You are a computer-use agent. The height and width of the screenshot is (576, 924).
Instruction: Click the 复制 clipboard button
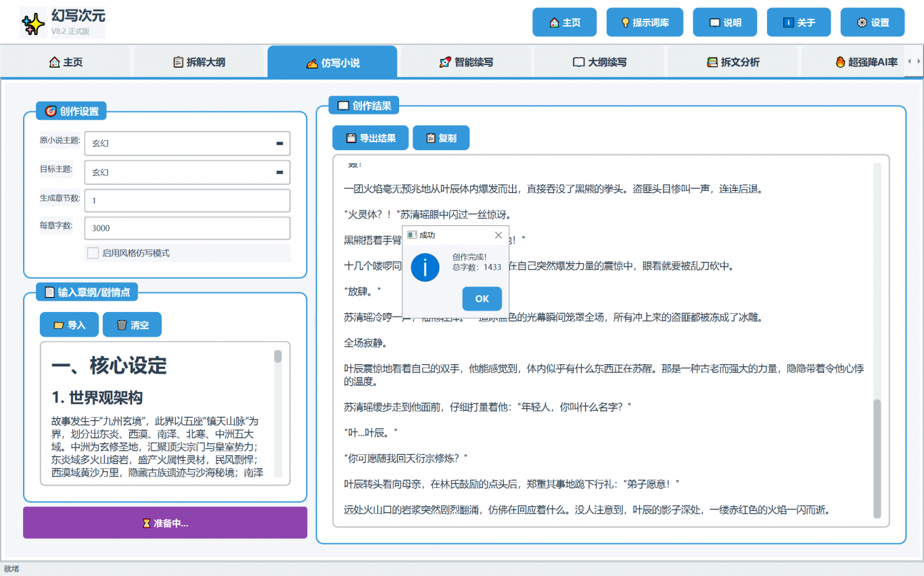coord(440,138)
